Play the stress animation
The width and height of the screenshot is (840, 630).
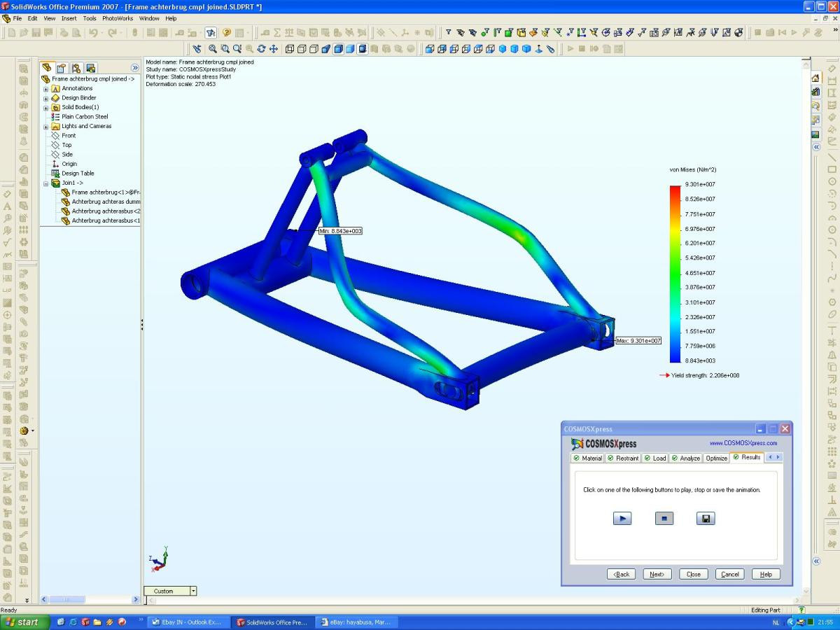pos(622,519)
